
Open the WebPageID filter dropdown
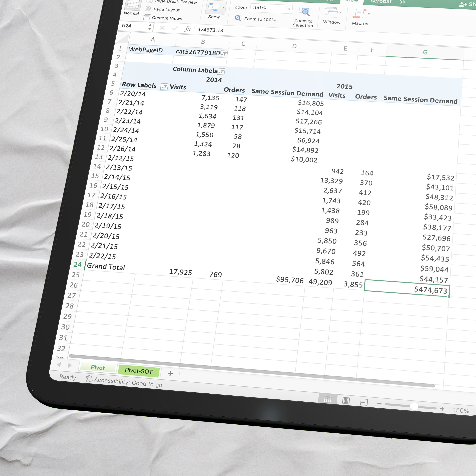tap(224, 54)
